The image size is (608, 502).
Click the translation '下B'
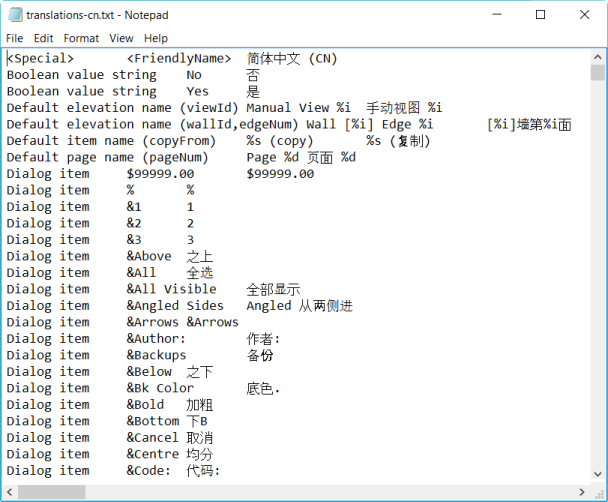pyautogui.click(x=197, y=421)
